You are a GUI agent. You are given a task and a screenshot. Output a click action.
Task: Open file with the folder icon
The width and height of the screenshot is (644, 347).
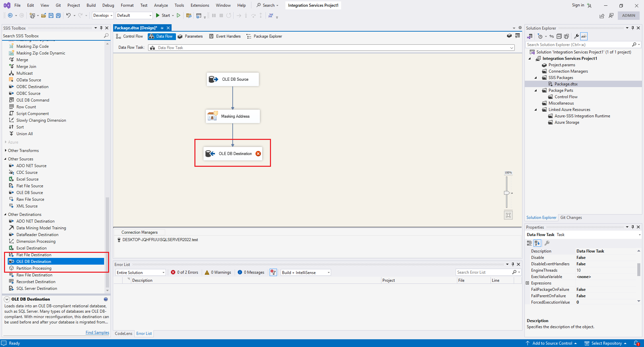(44, 15)
